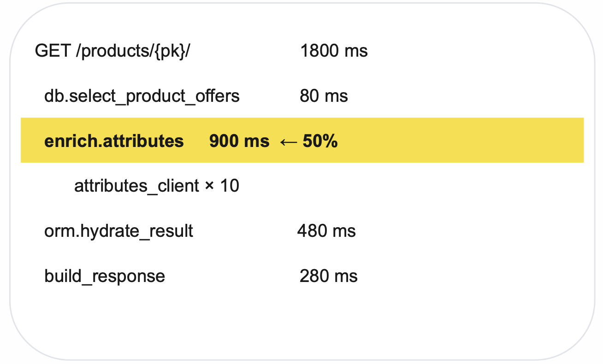
Task: Click the {pk} path parameter text
Action: coord(172,51)
